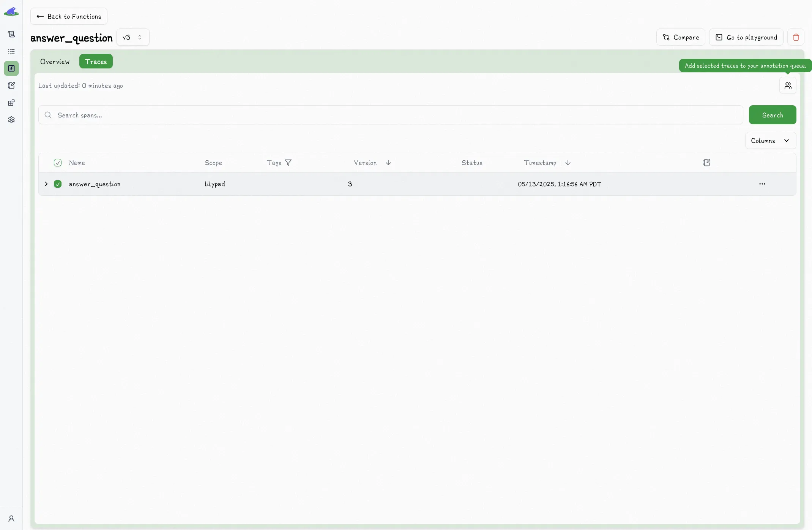This screenshot has width=812, height=530.
Task: Click the edit pencil icon in table header
Action: [x=706, y=163]
